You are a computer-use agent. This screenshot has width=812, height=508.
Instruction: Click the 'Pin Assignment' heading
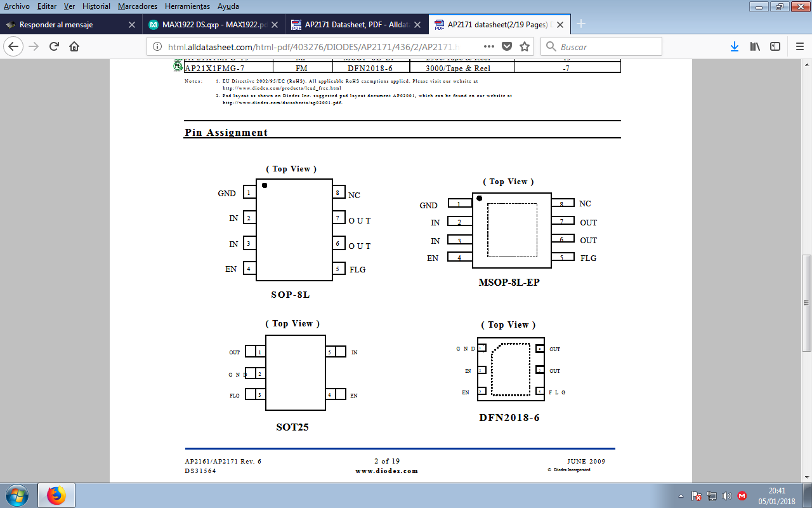pyautogui.click(x=226, y=133)
